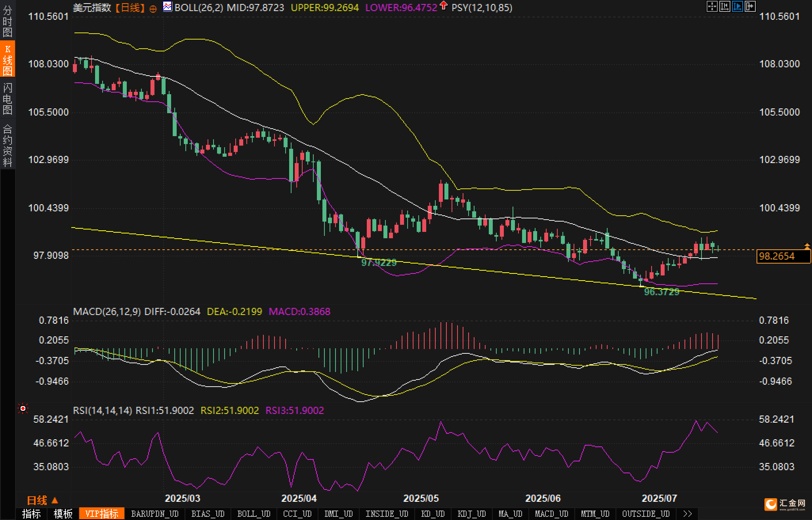This screenshot has height=520, width=812.
Task: Click the right axis 105.5000 price label
Action: pyautogui.click(x=780, y=112)
